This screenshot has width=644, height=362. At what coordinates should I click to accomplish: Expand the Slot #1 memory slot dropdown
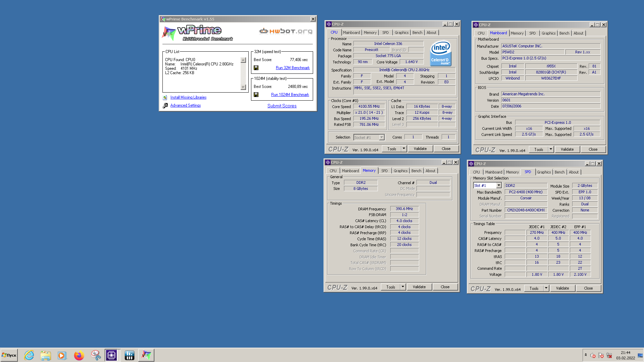point(499,186)
